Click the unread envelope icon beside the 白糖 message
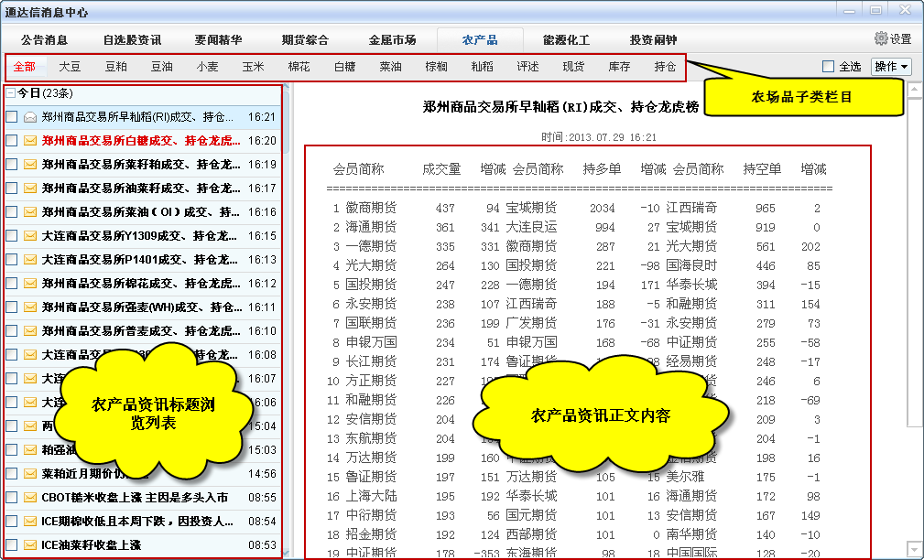 [x=30, y=141]
